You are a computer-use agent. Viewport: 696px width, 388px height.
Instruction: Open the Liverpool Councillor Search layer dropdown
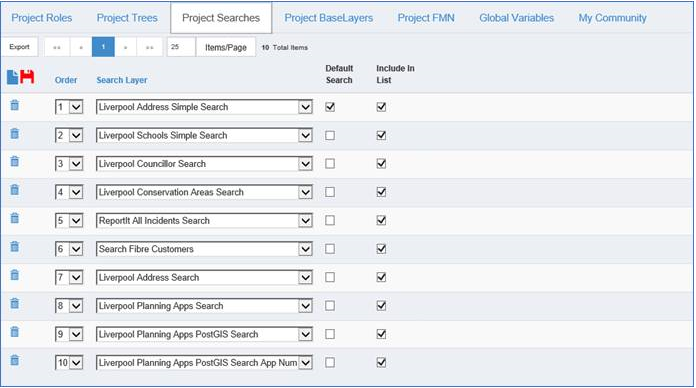pyautogui.click(x=204, y=164)
